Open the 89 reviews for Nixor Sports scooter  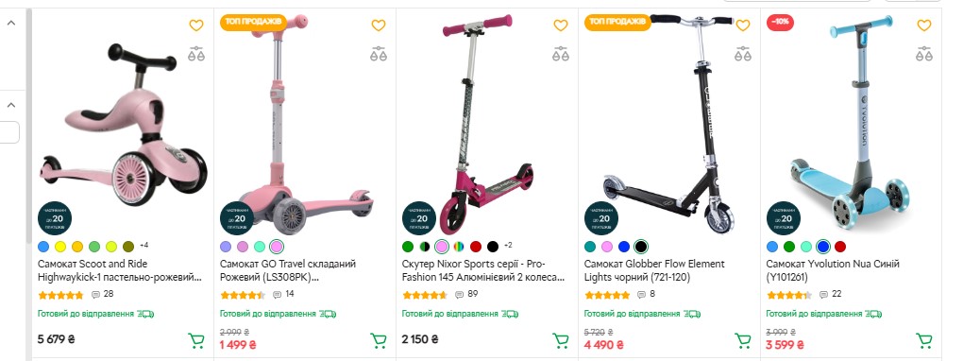point(466,294)
